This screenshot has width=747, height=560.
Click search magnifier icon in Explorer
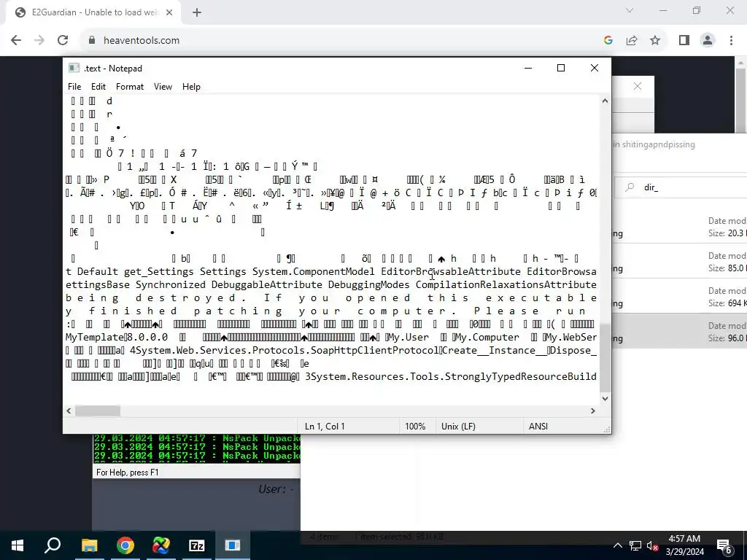(x=630, y=187)
